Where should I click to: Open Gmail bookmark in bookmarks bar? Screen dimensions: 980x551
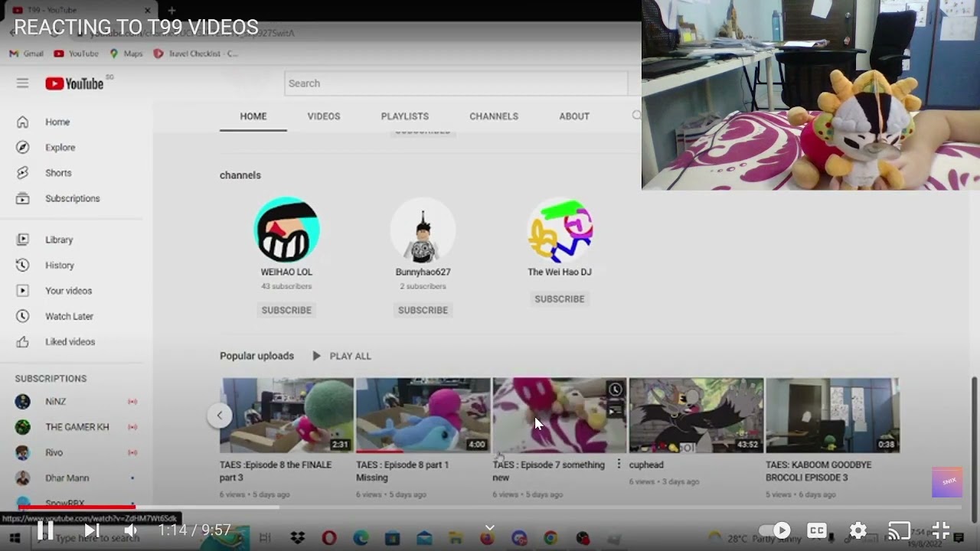tap(26, 54)
